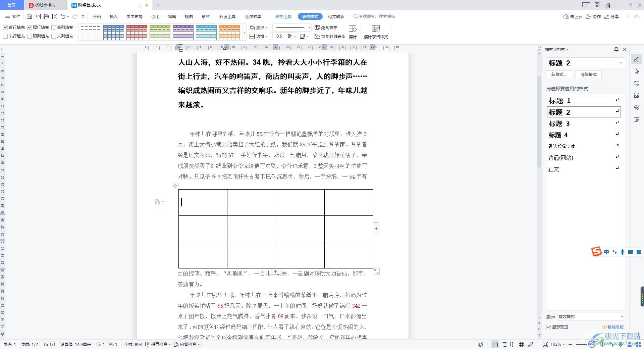644x349 pixels.
Task: Switch to the 论文助手 tab
Action: 336,16
